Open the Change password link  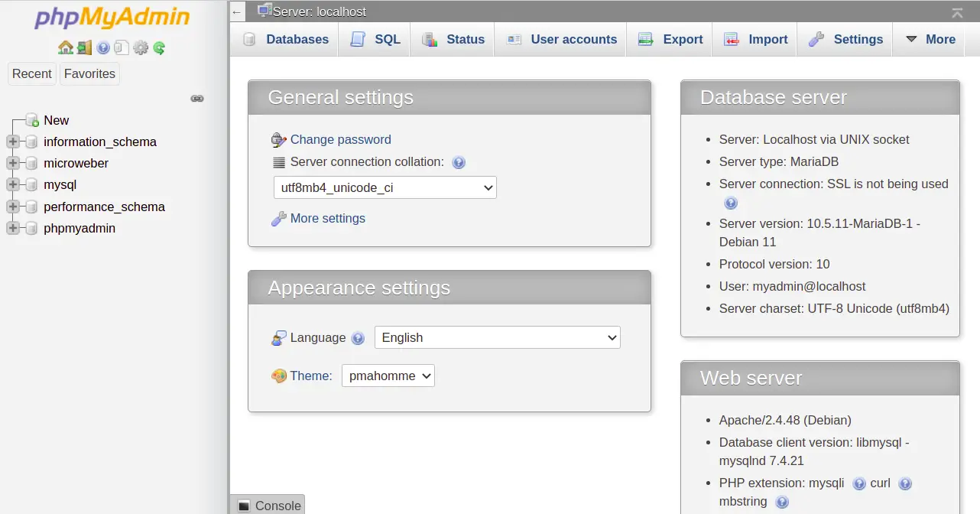pyautogui.click(x=340, y=139)
